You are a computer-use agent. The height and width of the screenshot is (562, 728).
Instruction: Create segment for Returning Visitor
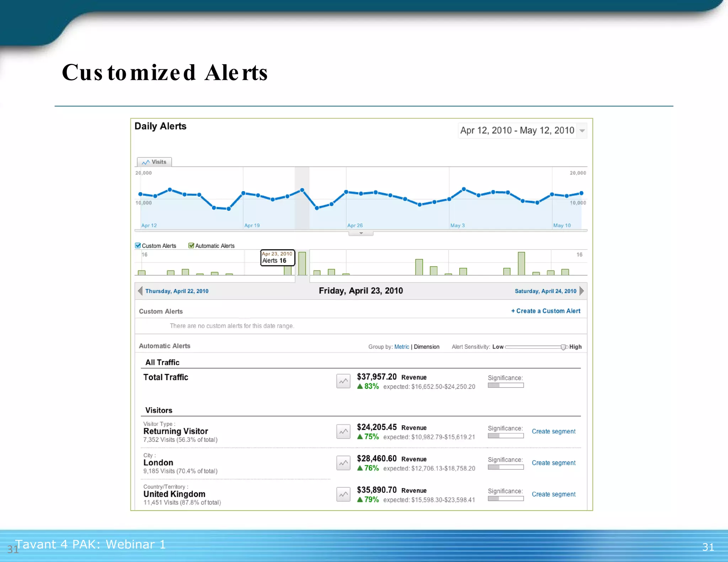(x=553, y=431)
